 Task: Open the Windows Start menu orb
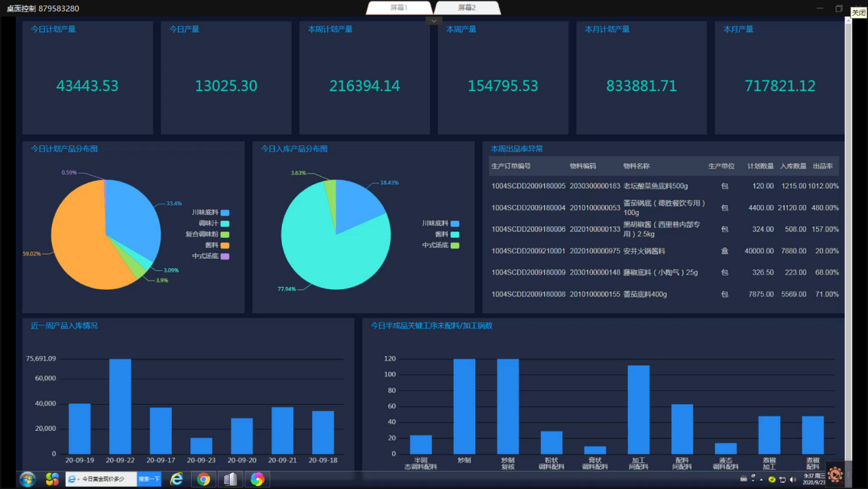[x=27, y=479]
